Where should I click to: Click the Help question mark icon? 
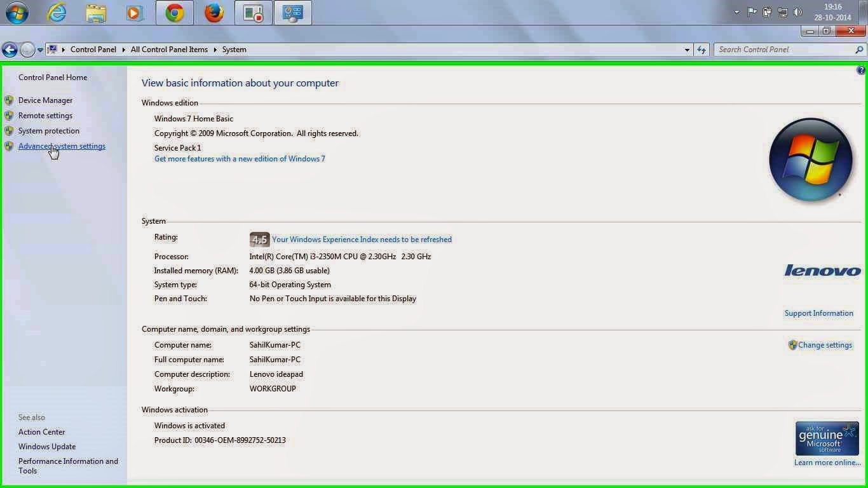(x=862, y=70)
